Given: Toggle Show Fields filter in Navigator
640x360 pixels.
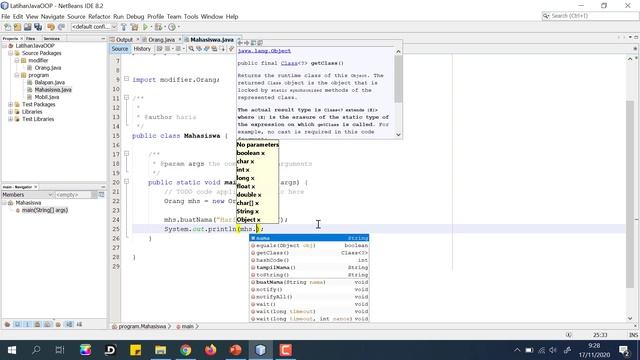Looking at the screenshot, I should click(18, 324).
